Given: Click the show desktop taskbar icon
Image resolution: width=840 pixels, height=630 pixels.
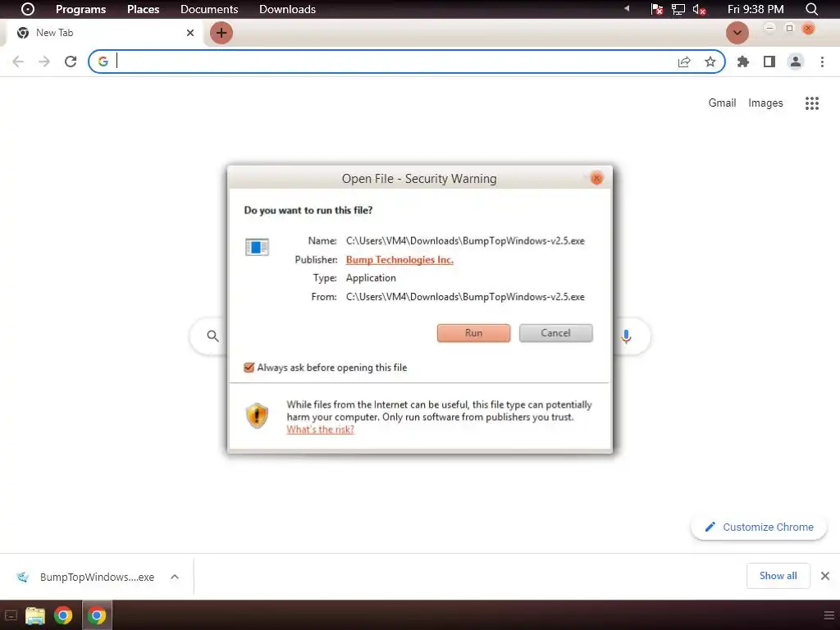Looking at the screenshot, I should tap(11, 615).
